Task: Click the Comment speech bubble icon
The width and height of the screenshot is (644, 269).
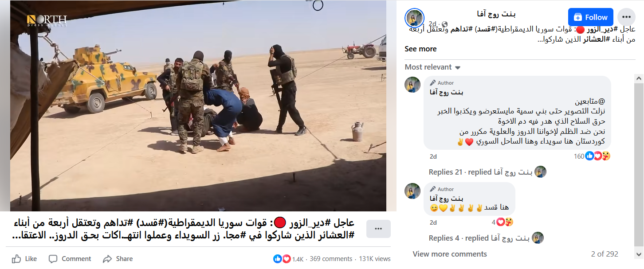Action: pyautogui.click(x=53, y=259)
